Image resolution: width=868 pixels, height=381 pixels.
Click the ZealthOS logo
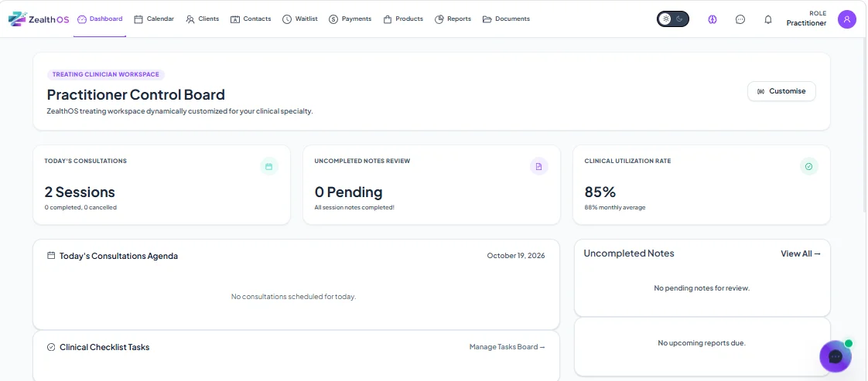(x=39, y=19)
